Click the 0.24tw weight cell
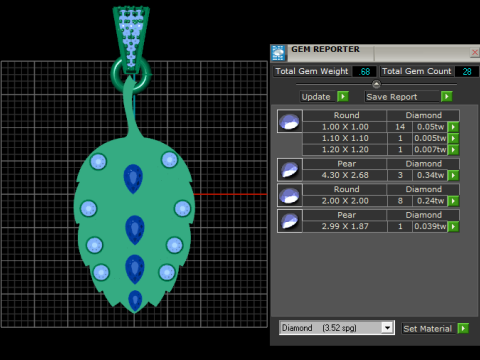480x360 pixels. point(430,201)
